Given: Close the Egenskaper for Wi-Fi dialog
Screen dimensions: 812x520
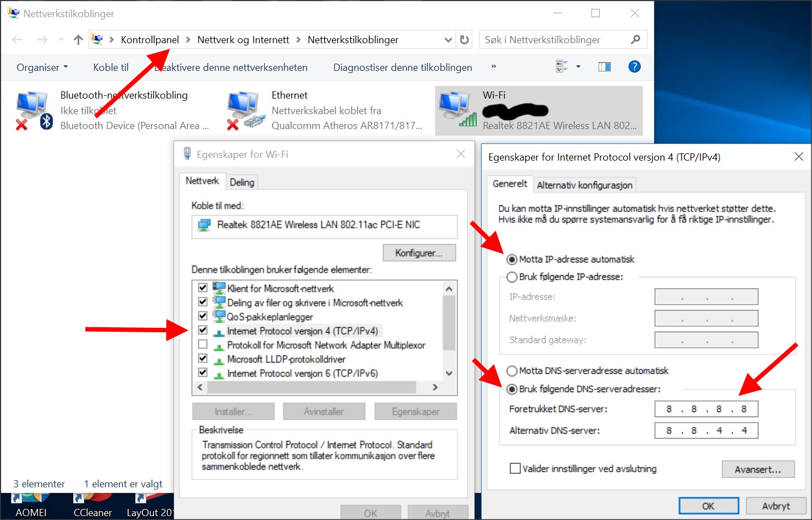Looking at the screenshot, I should 461,154.
